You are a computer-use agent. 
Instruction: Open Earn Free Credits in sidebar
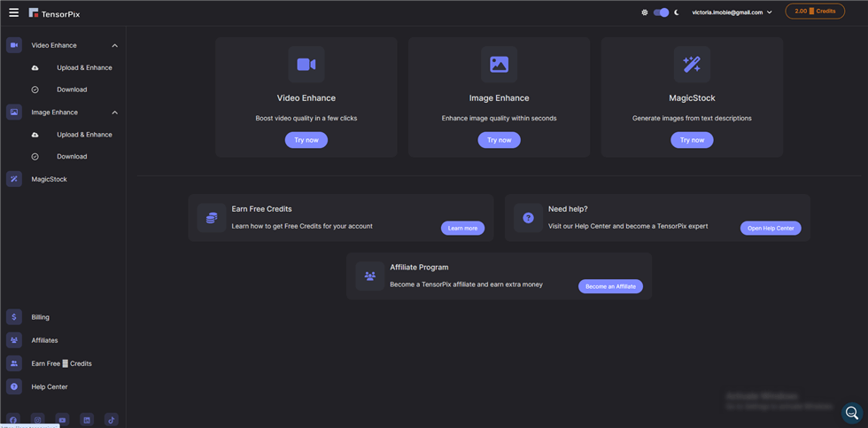point(61,364)
